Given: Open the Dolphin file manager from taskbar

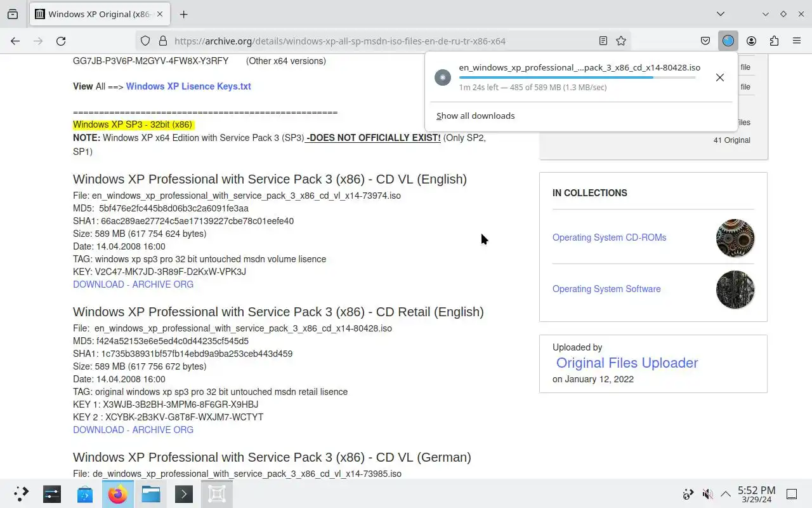Looking at the screenshot, I should [151, 494].
